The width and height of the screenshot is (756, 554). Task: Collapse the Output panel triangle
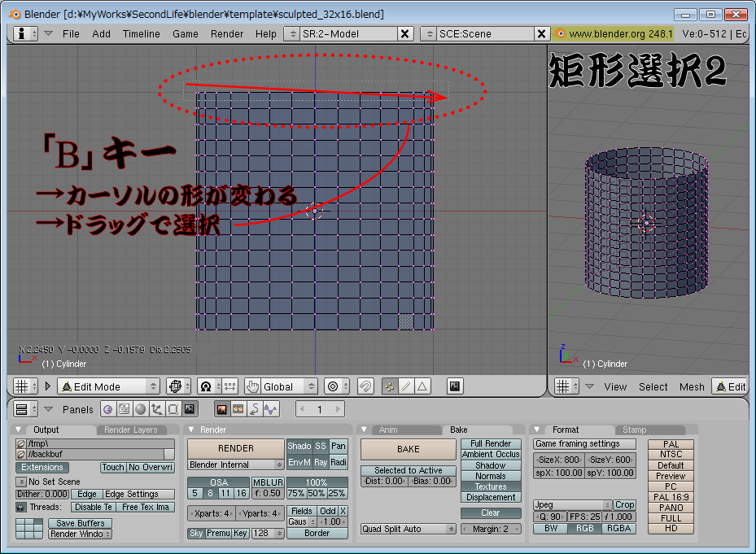click(x=19, y=429)
